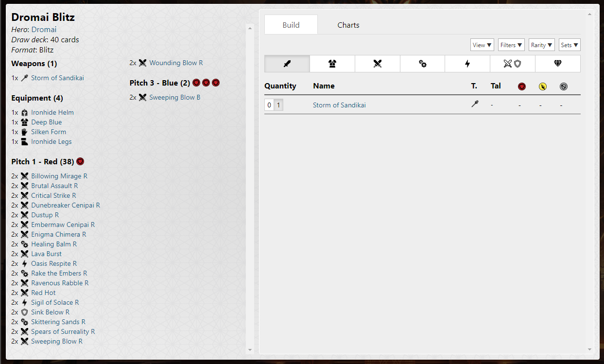This screenshot has height=364, width=604.
Task: Open the Ravenous Rabble R link
Action: [60, 283]
